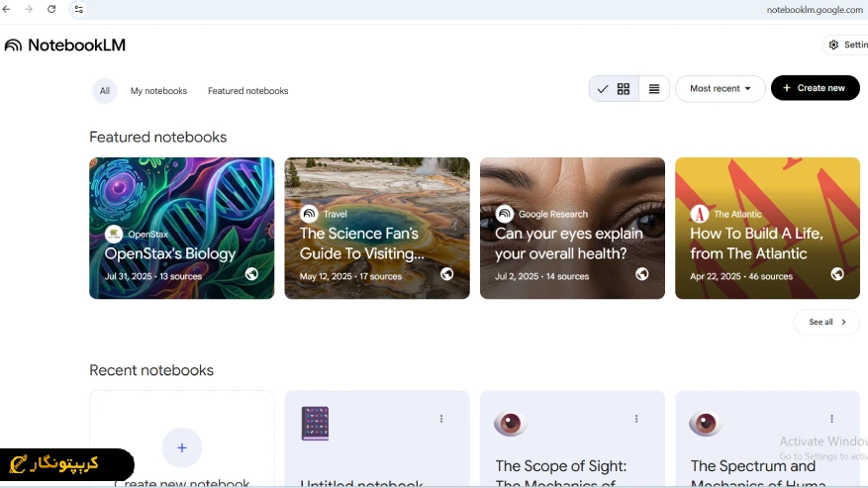This screenshot has width=868, height=488.
Task: Open the site information icon in the address bar
Action: tap(79, 9)
